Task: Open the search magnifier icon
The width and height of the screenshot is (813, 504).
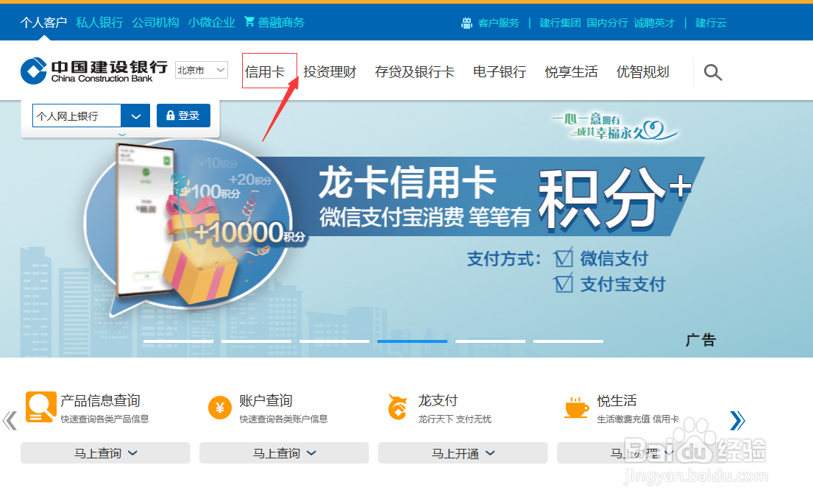Action: [x=713, y=72]
